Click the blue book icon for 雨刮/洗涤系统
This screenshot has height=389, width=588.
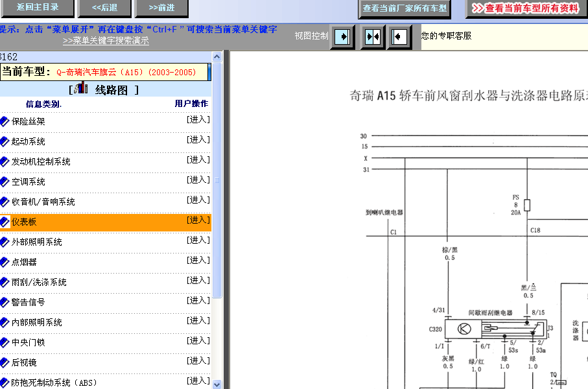[x=5, y=283]
